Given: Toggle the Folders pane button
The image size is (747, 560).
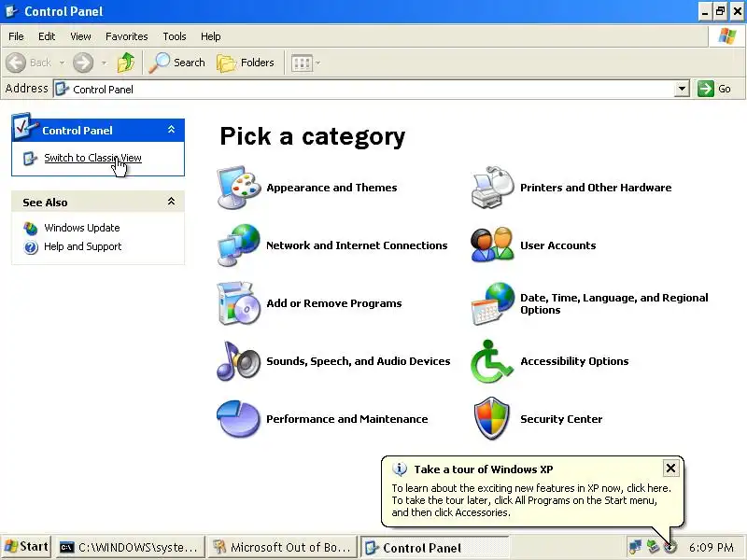Looking at the screenshot, I should 246,63.
